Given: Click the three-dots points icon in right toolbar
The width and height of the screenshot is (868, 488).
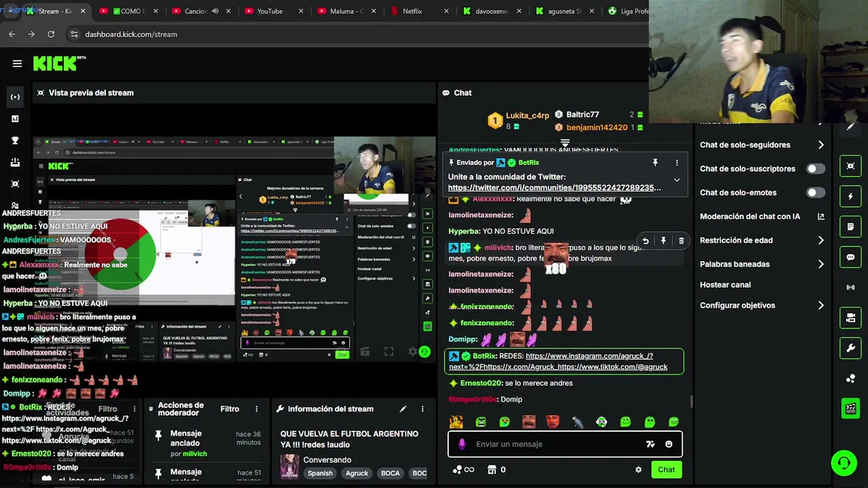Looking at the screenshot, I should pos(850,378).
